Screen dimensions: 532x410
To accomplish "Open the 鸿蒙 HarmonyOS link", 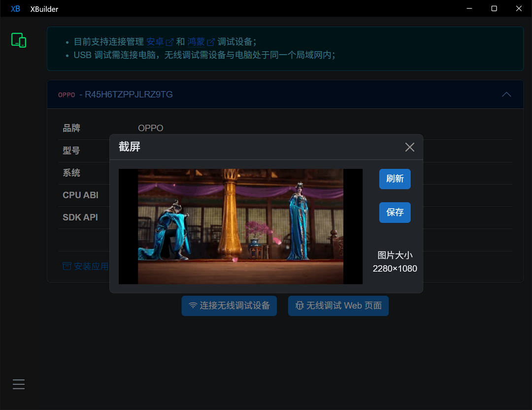I will pos(196,42).
